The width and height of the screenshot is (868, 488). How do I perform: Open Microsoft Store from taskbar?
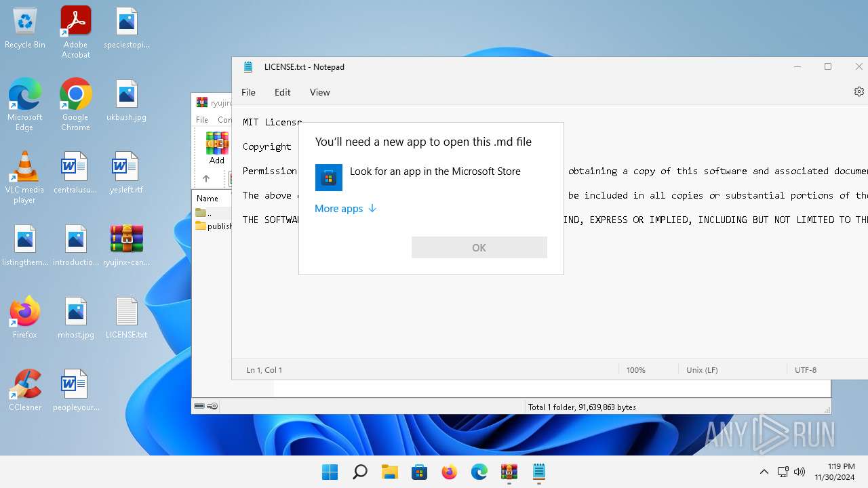click(x=420, y=472)
